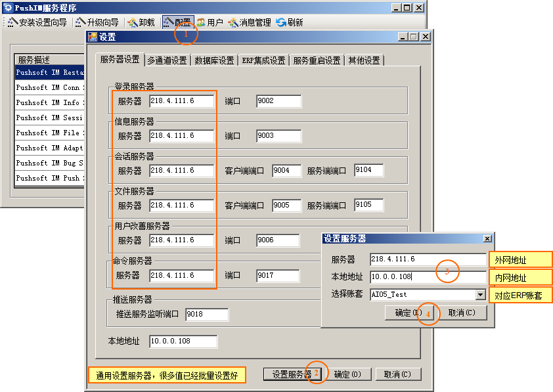Open the 安装设置向导 toolbar item

pos(37,22)
